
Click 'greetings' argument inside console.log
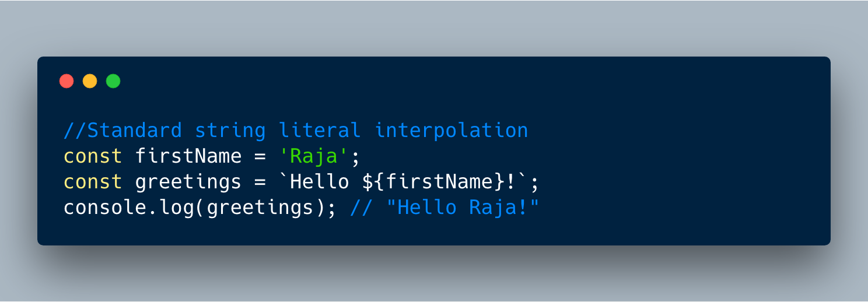tap(260, 209)
